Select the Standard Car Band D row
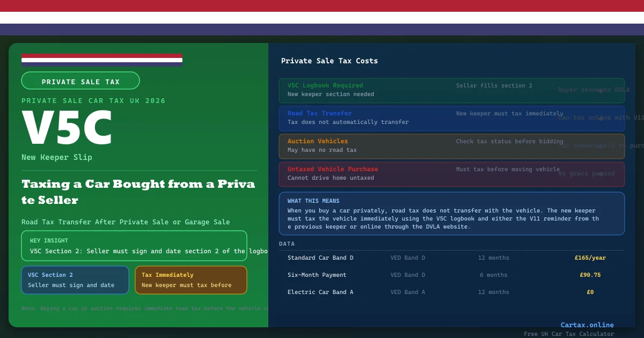 click(x=451, y=258)
